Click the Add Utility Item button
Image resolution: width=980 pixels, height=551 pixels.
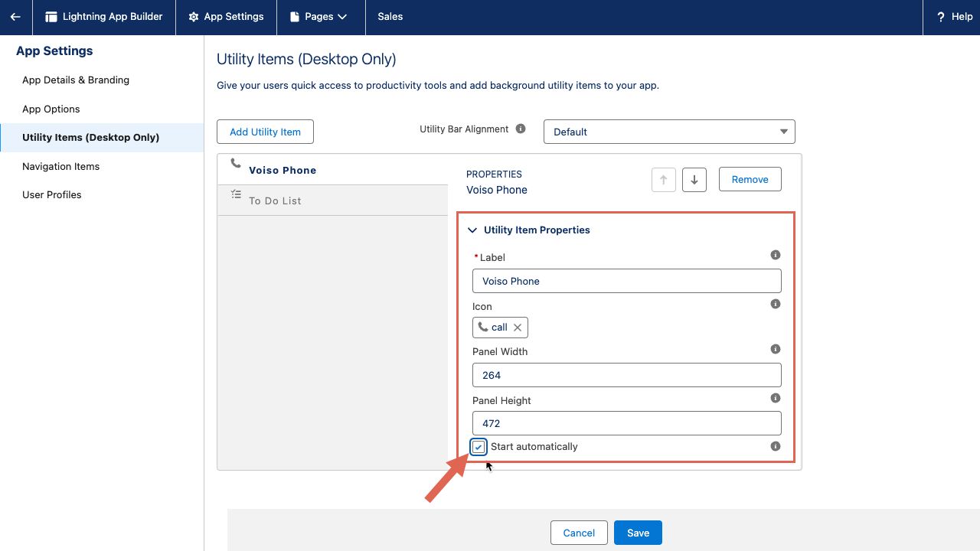coord(265,132)
